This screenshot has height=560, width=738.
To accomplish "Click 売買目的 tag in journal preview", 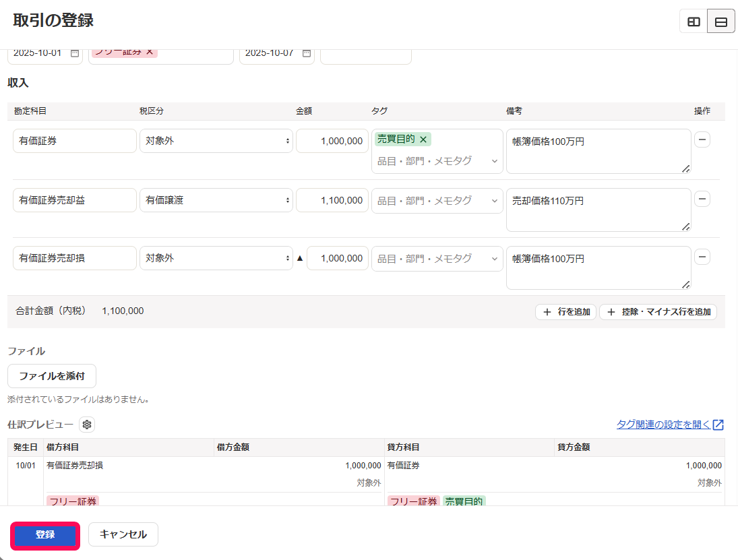I will (464, 501).
